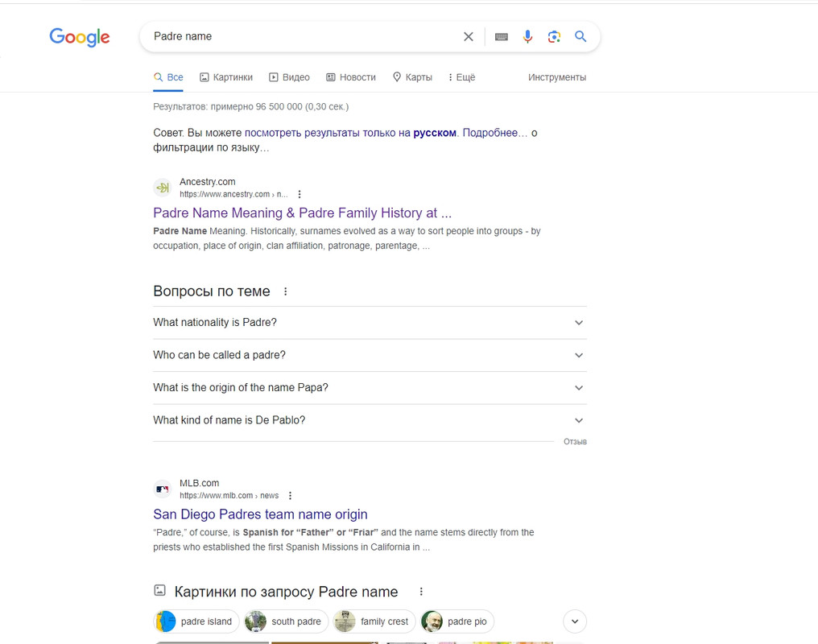
Task: Open the Ещё menu
Action: (461, 77)
